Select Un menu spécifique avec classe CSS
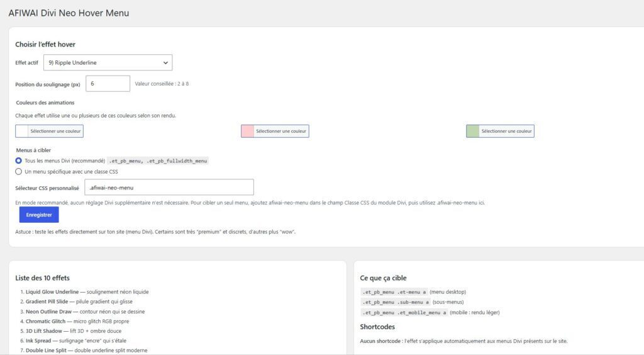The width and height of the screenshot is (644, 355). tap(18, 171)
